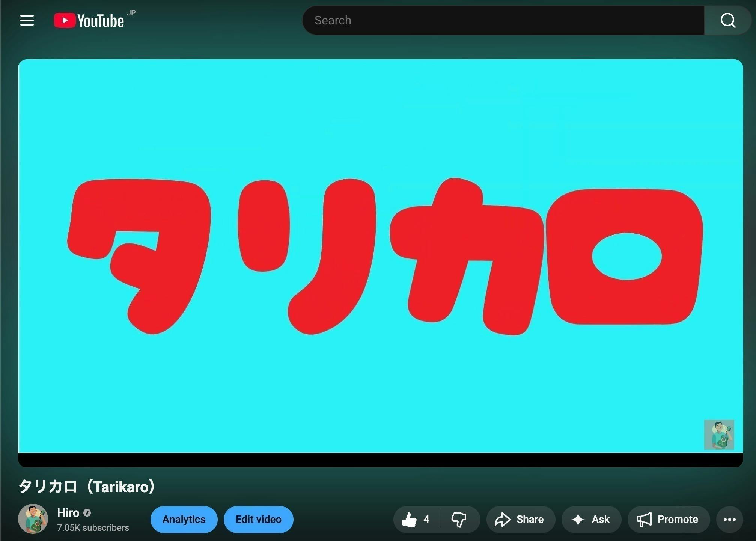Click the verified badge next to Hiro
This screenshot has width=756, height=541.
coord(87,513)
